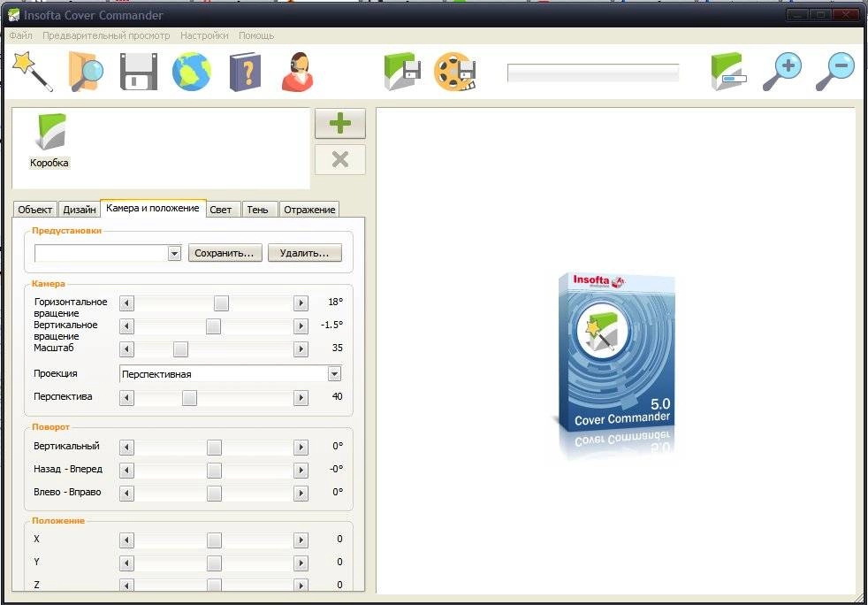Decrease Масштаб with left arrow
Screen dimensions: 868x605
point(126,349)
